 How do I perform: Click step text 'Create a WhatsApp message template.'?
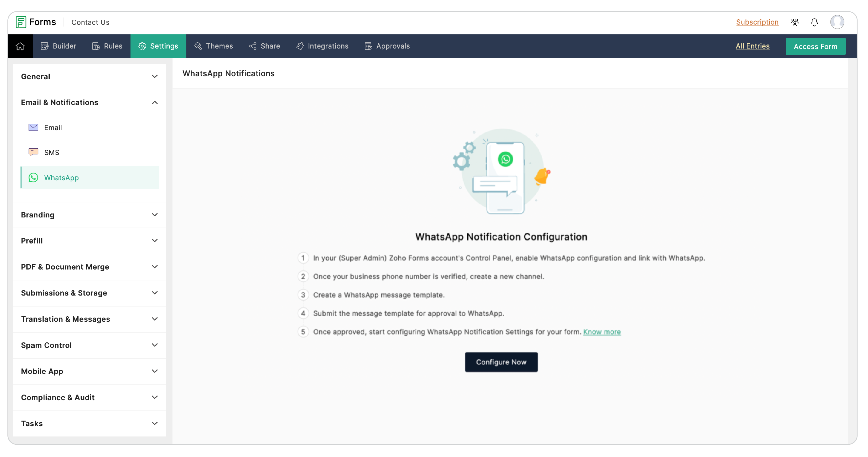(379, 295)
